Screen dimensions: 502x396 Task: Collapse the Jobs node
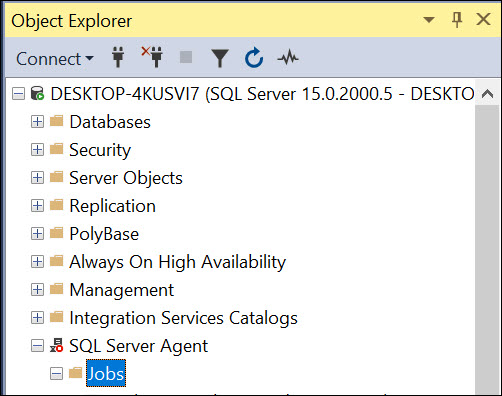pos(56,374)
